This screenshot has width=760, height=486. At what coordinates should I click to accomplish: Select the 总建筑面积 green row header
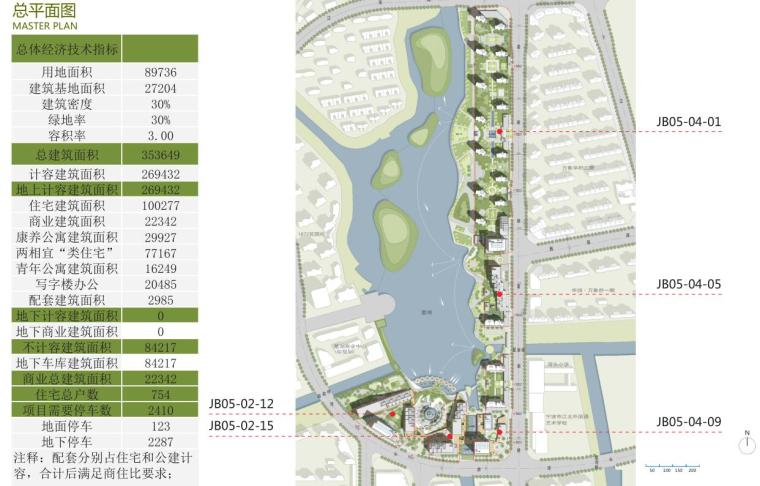[x=66, y=155]
